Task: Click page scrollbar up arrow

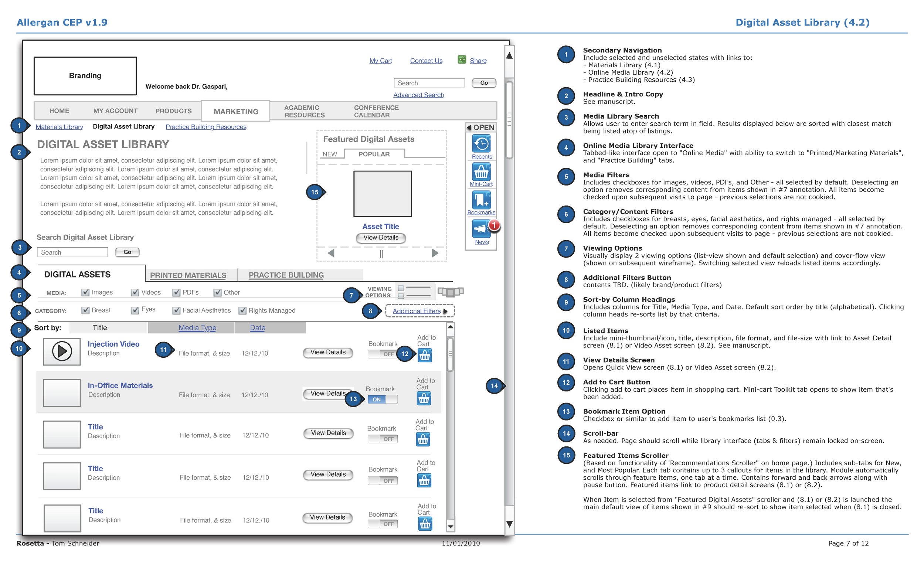Action: [x=509, y=55]
